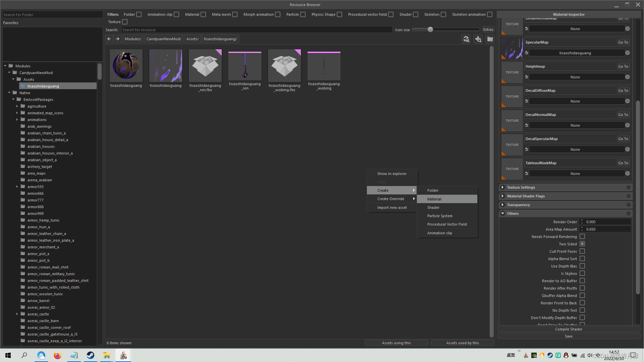Collapse the Others section
644x362 pixels.
pos(502,214)
